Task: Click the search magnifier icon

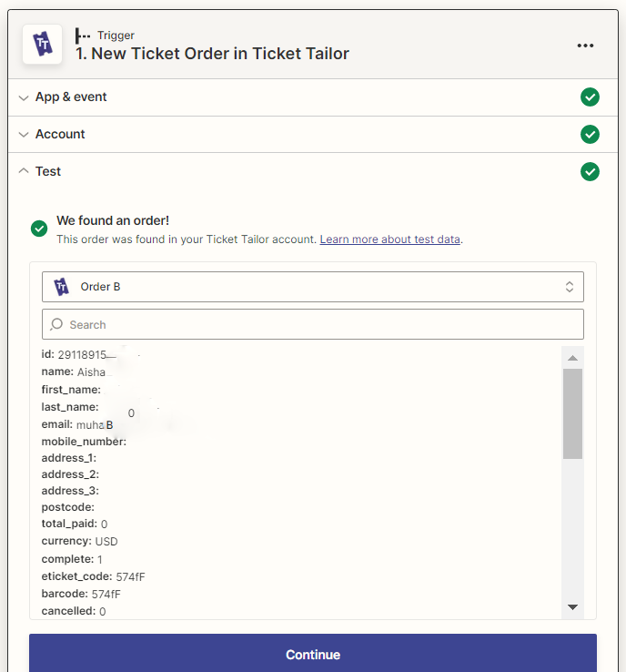Action: click(56, 324)
